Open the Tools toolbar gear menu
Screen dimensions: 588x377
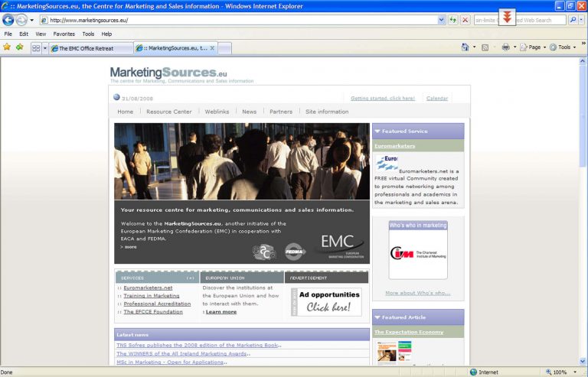click(x=563, y=47)
